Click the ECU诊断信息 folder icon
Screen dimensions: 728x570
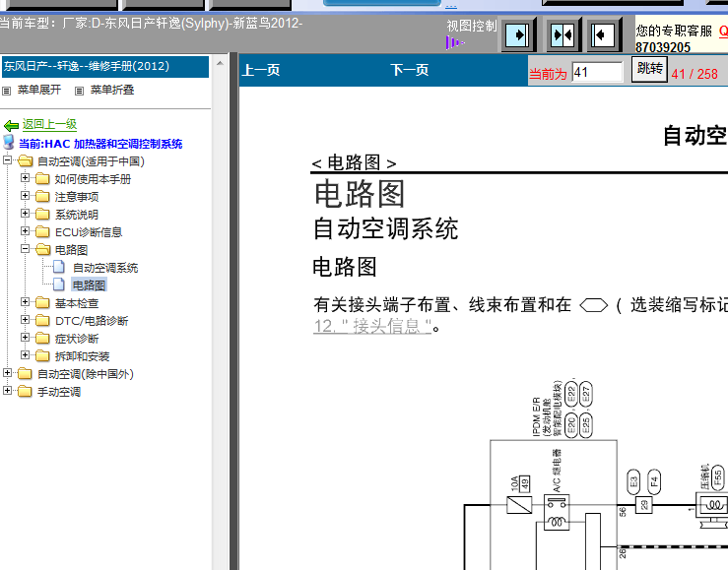coord(42,232)
